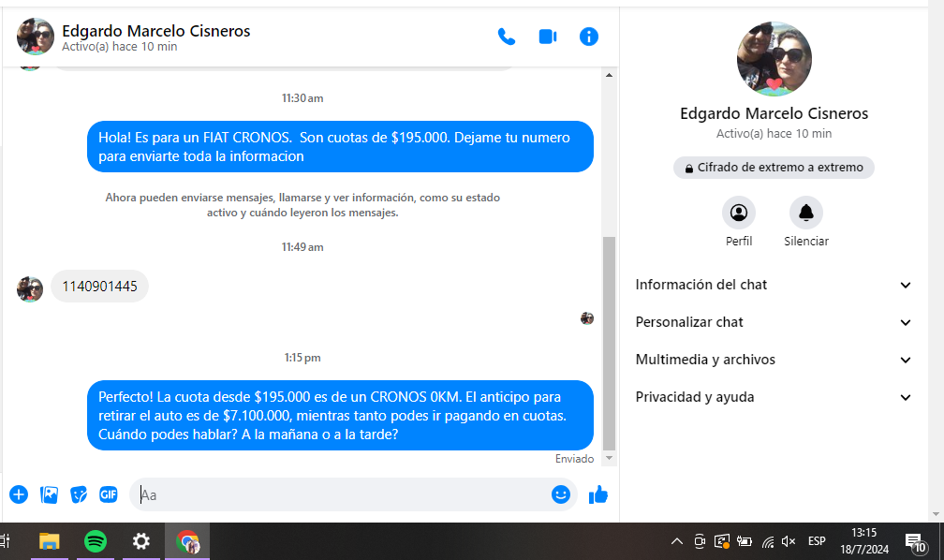The image size is (944, 560).
Task: Open more actions plus icon
Action: click(x=19, y=494)
